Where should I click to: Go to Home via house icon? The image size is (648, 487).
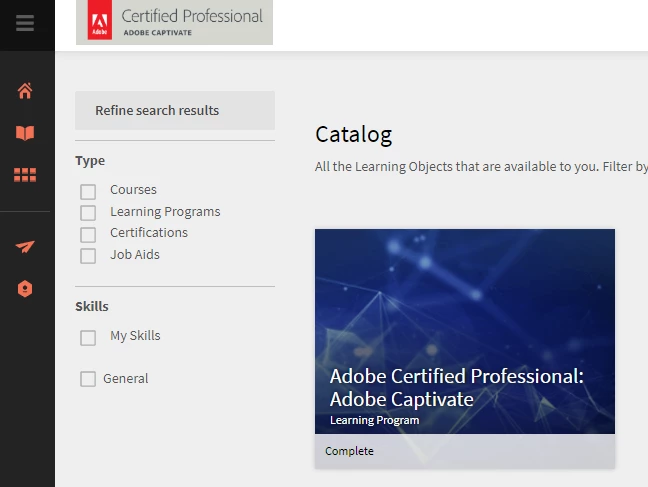[x=25, y=91]
